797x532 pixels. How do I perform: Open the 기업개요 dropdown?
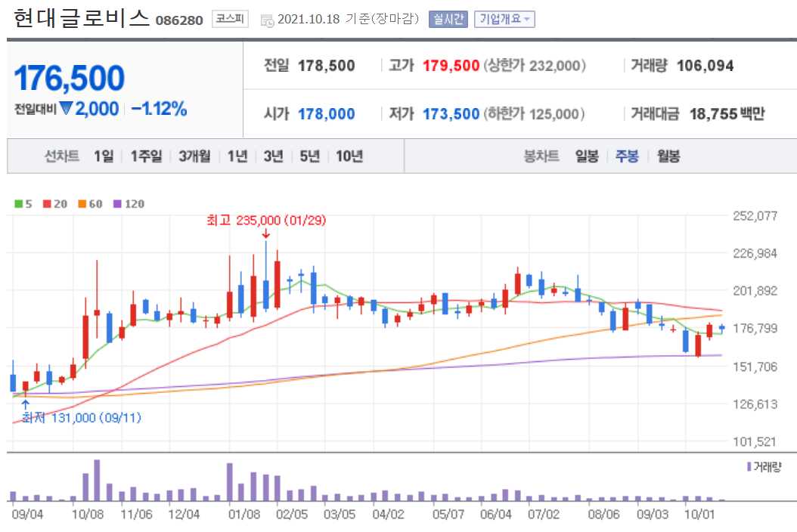point(504,20)
